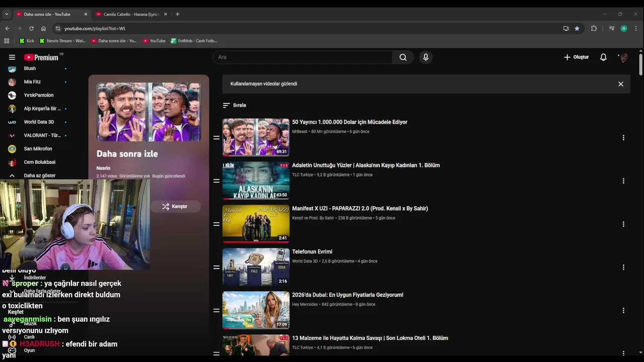This screenshot has height=362, width=644.
Task: Open the PAPARAZZI 2.0 video thumbnail
Action: [256, 224]
